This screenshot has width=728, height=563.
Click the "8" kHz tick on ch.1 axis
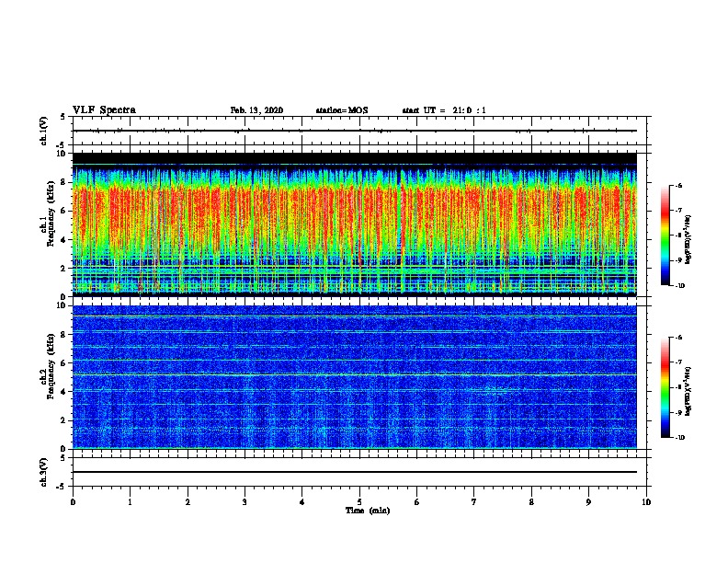(65, 182)
